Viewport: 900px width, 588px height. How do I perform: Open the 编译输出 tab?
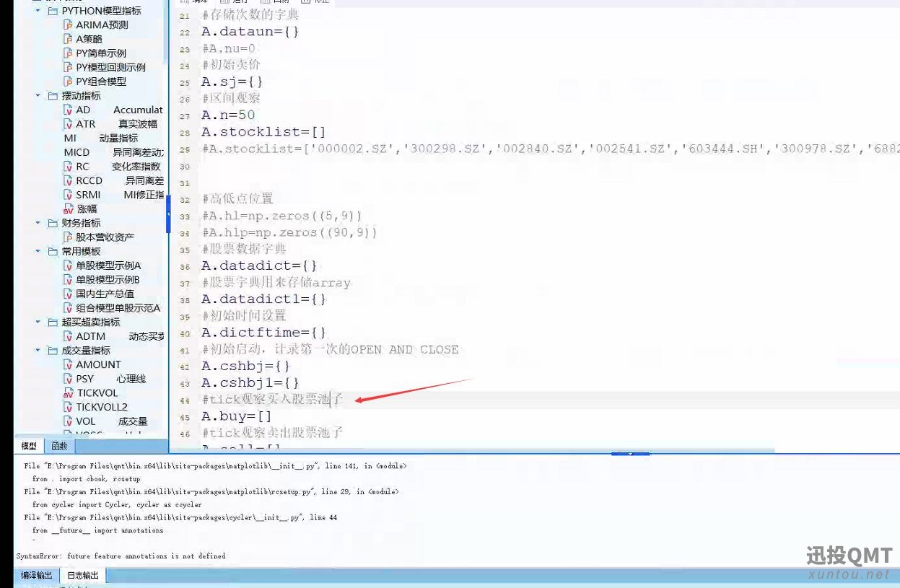[37, 575]
